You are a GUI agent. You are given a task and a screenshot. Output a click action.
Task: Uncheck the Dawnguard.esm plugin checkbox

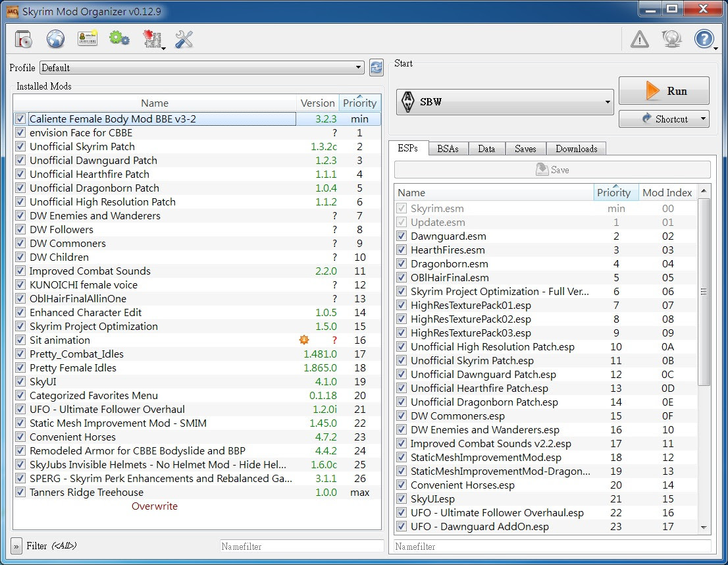tap(402, 236)
